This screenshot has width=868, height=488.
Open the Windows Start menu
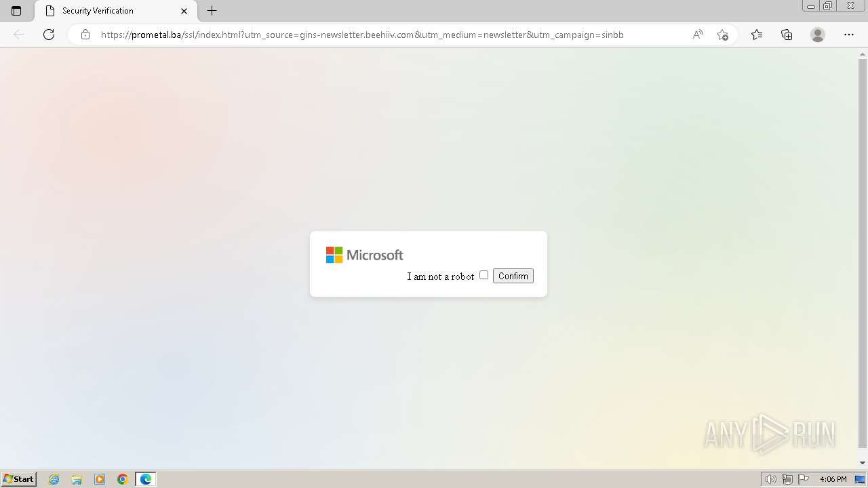(19, 479)
